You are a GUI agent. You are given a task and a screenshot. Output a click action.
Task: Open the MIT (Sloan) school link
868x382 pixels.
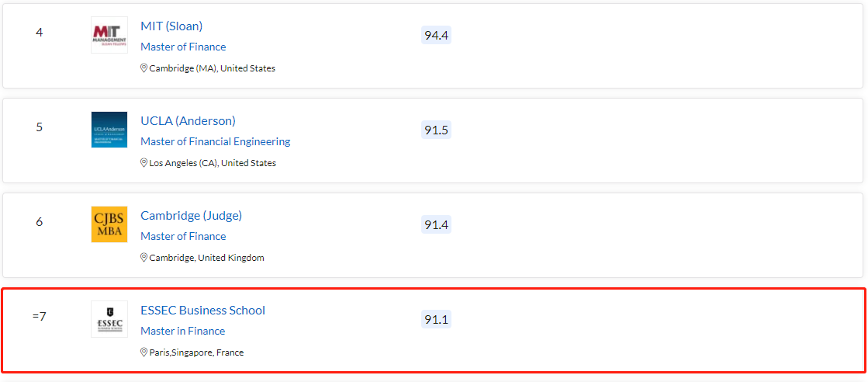point(171,26)
